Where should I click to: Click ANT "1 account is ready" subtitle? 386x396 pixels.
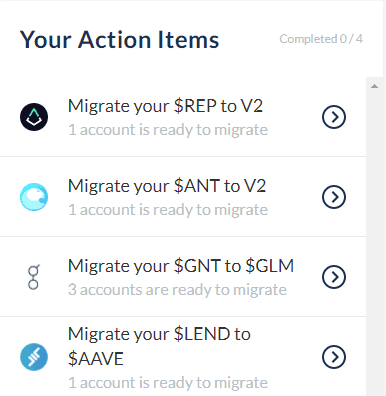(x=168, y=210)
